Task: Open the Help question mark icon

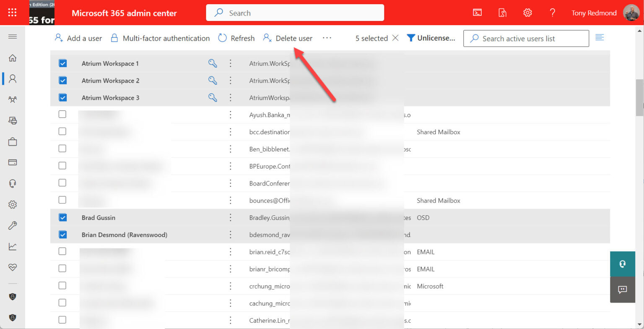Action: (553, 13)
